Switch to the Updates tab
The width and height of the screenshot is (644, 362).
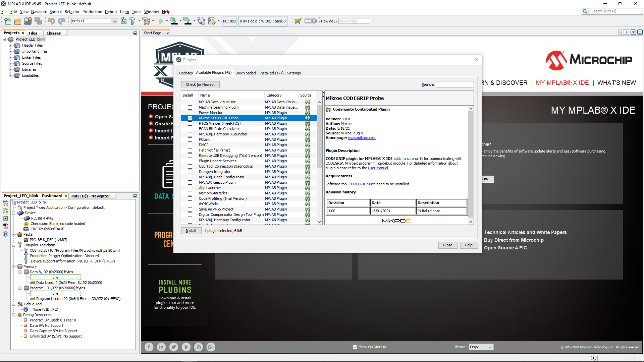tap(186, 73)
